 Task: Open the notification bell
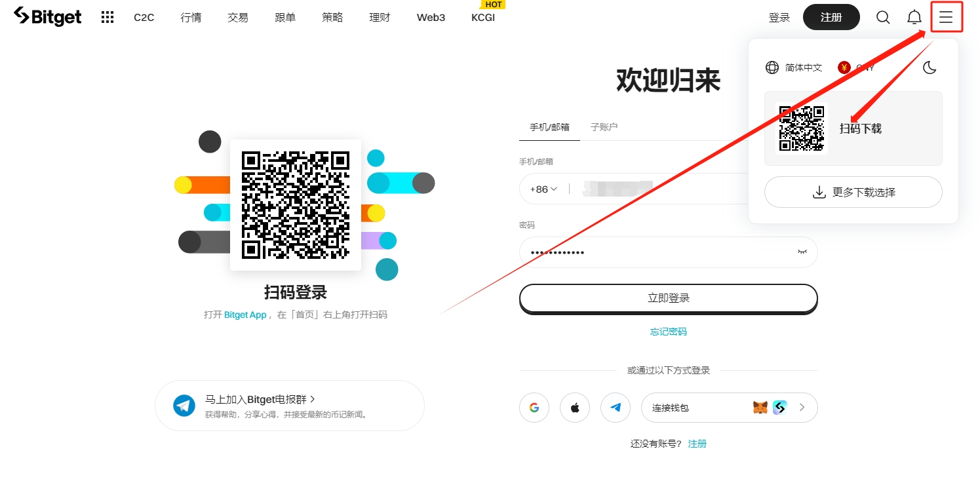(x=914, y=18)
